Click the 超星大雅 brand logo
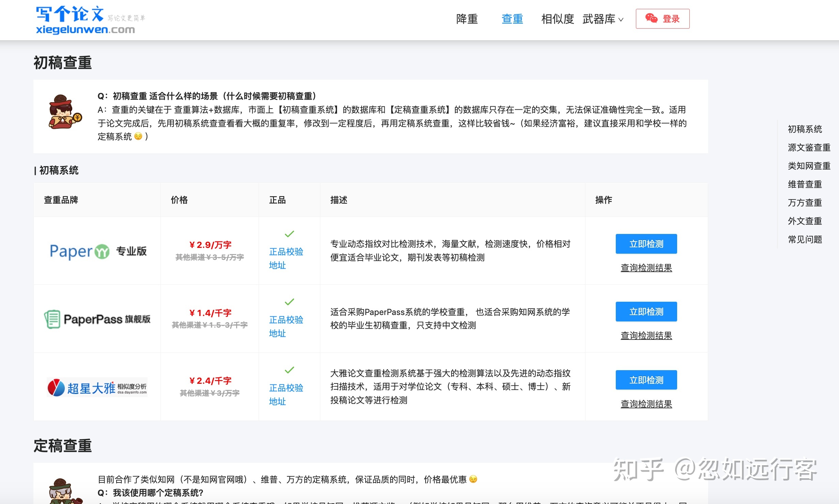This screenshot has width=839, height=504. click(x=97, y=387)
